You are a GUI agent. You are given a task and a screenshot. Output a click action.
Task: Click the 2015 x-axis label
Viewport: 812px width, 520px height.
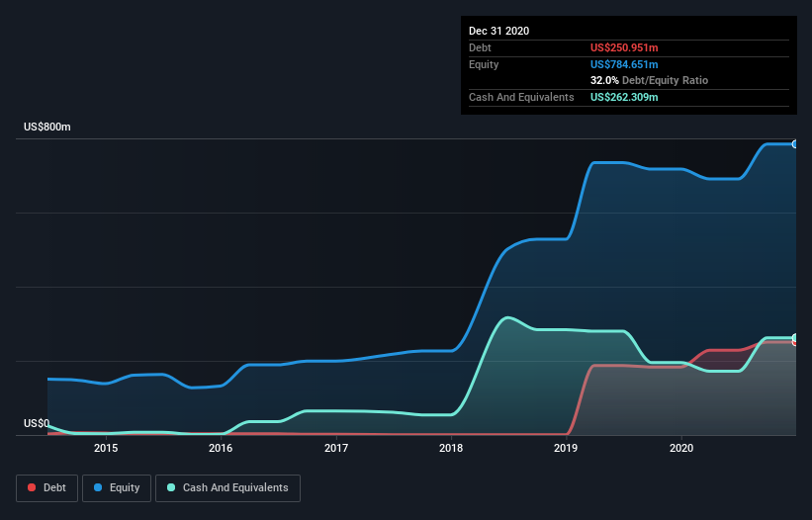pos(106,448)
